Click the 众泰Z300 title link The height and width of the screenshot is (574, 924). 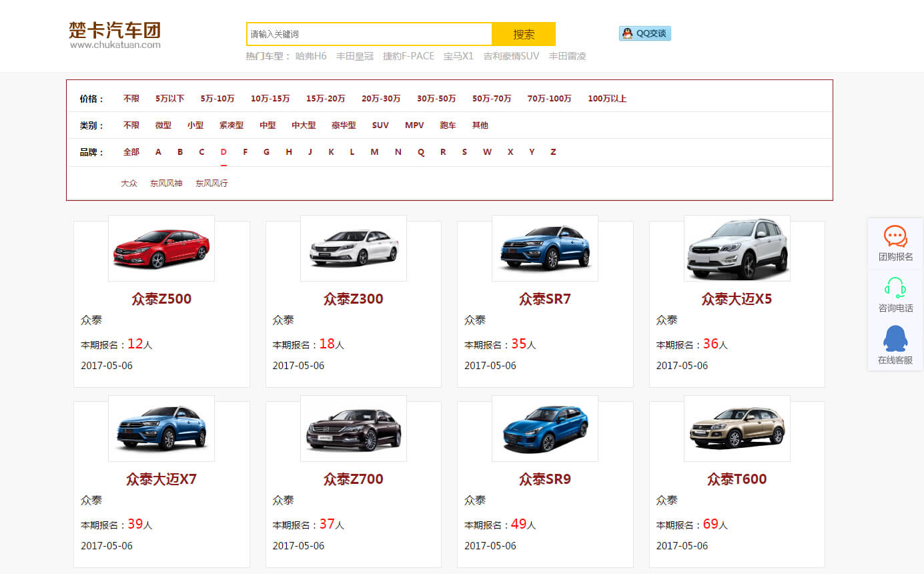coord(354,299)
